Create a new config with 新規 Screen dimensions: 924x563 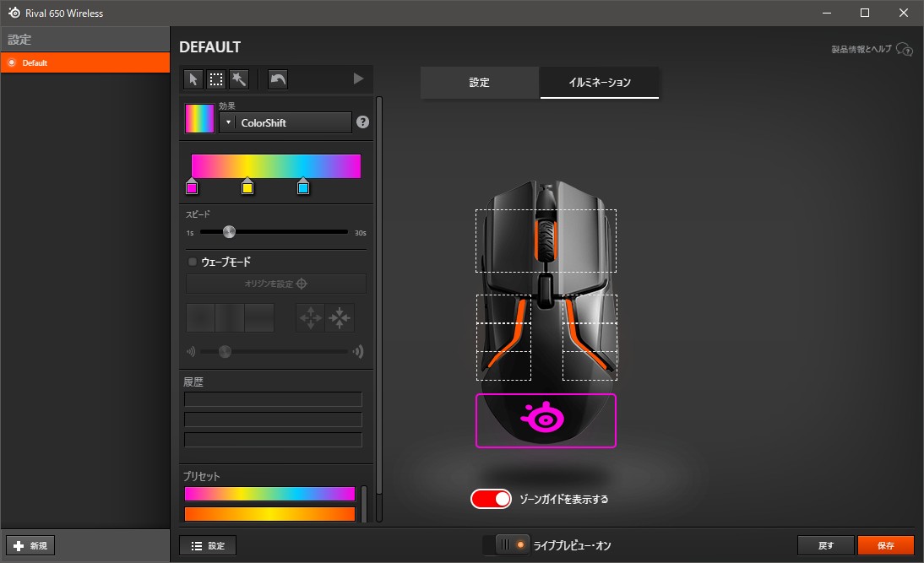[30, 545]
